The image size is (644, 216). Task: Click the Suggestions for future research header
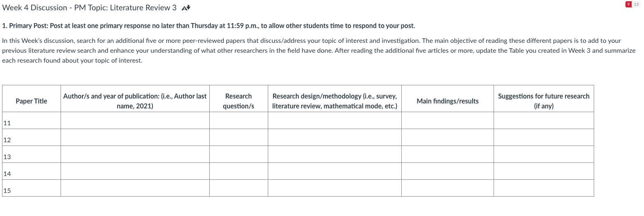(544, 101)
